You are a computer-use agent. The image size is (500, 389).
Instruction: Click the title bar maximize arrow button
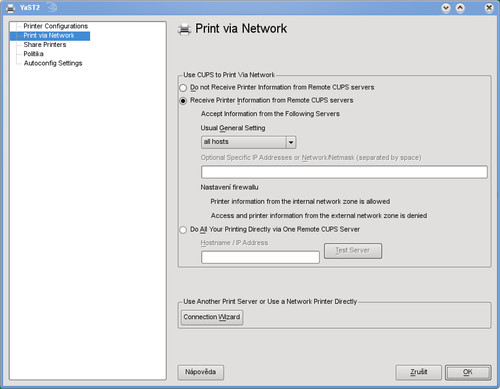(x=460, y=8)
